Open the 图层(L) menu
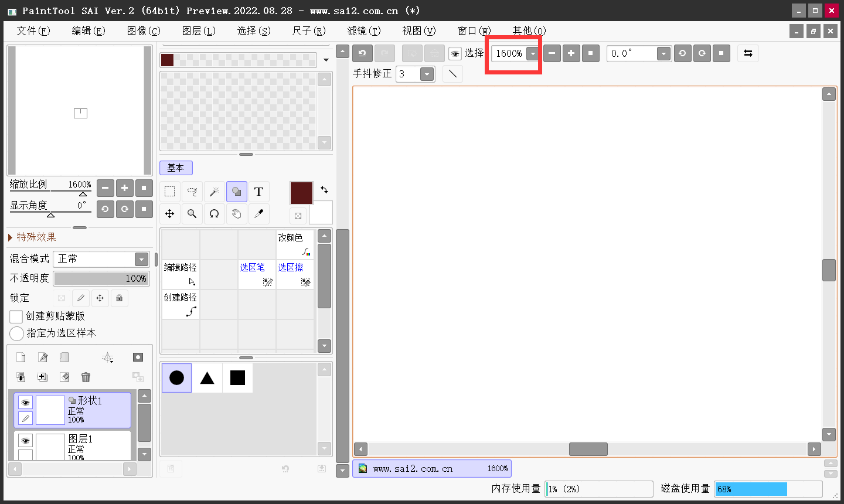The height and width of the screenshot is (504, 844). pos(199,30)
